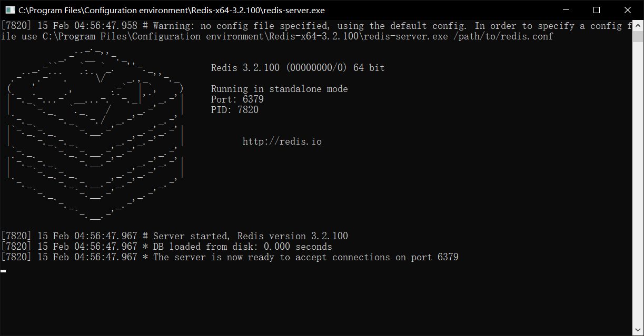Maximize the Redis console window
Viewport: 644px width, 336px height.
[x=597, y=10]
